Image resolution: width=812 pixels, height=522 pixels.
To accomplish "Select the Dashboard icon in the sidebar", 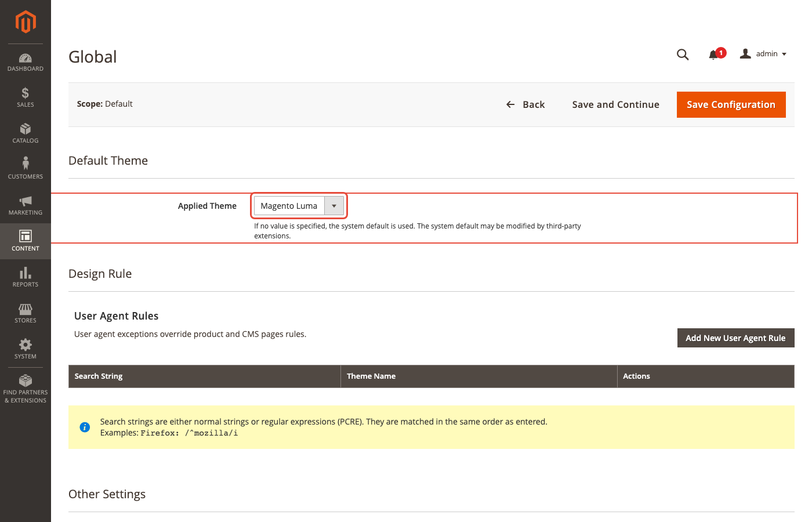I will [x=26, y=59].
